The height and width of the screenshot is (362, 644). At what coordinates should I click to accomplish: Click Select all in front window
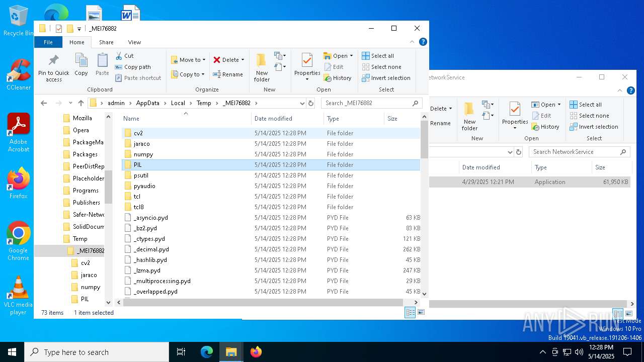coord(378,56)
